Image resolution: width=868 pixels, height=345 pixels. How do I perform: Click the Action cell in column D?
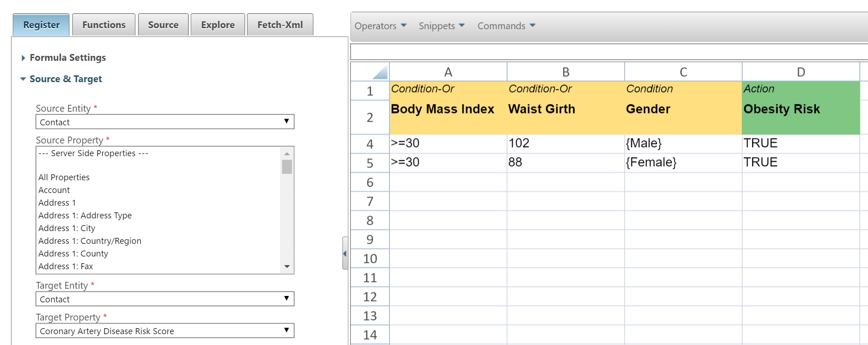(x=801, y=91)
